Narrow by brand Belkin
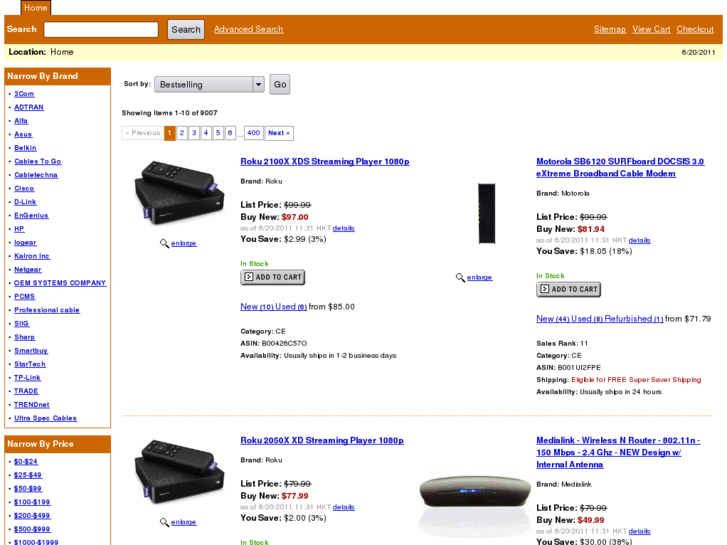727x545 pixels. click(x=25, y=147)
